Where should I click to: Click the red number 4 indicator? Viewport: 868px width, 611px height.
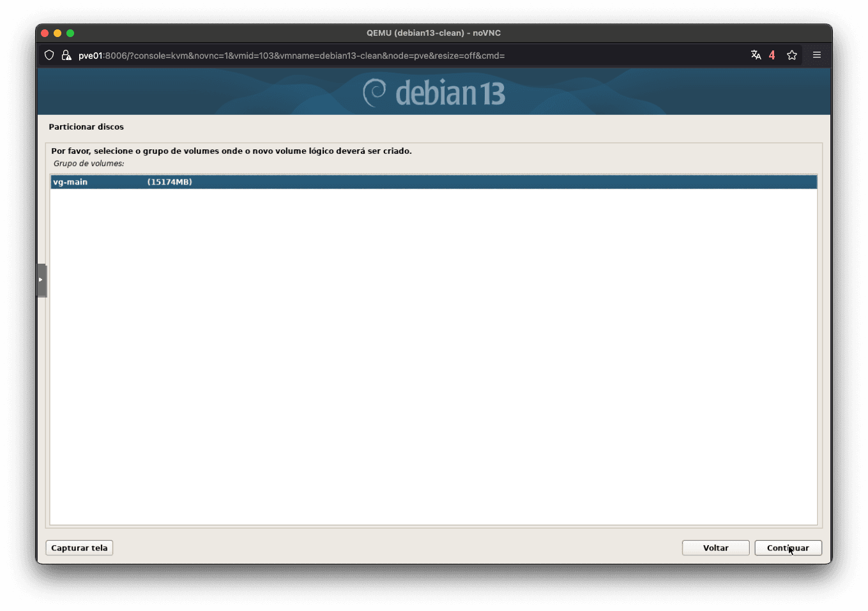coord(772,55)
